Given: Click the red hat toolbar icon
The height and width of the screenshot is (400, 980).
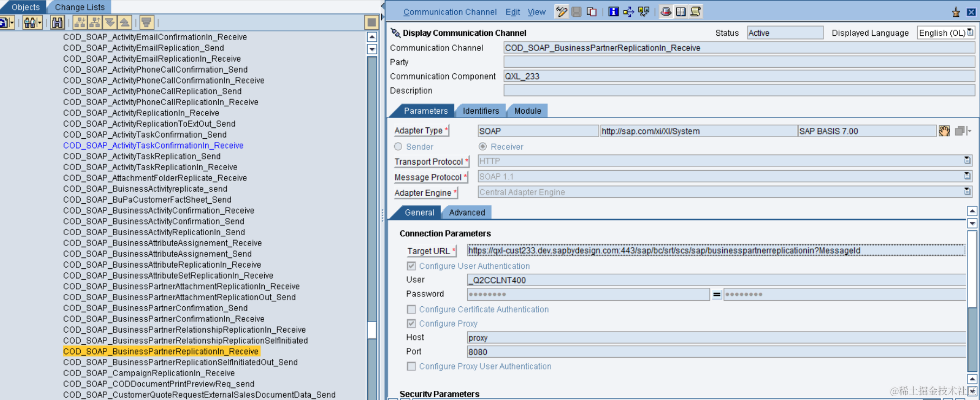Looking at the screenshot, I should 666,11.
